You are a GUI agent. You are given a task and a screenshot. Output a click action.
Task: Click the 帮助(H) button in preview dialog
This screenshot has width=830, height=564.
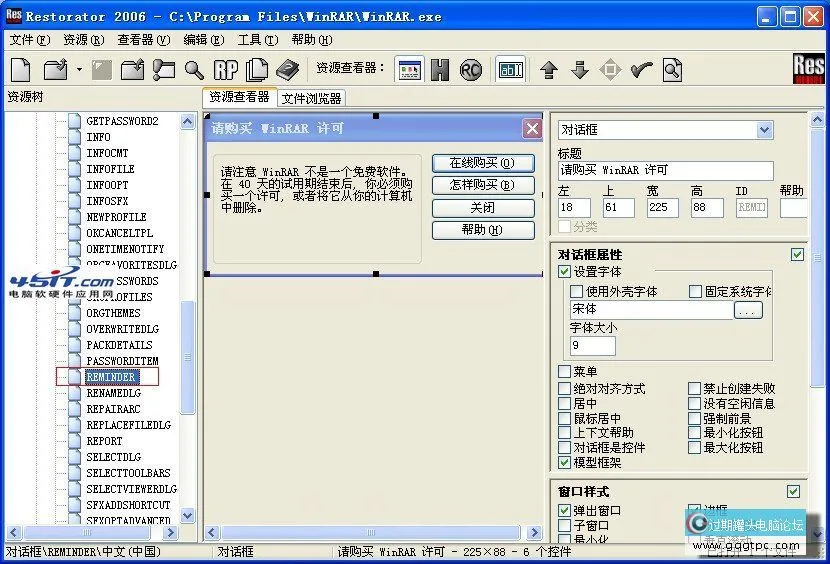tap(483, 230)
